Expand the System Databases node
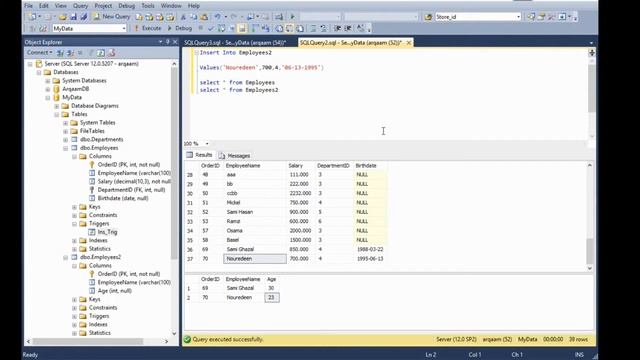Screen dimensions: 640x360 (48, 81)
